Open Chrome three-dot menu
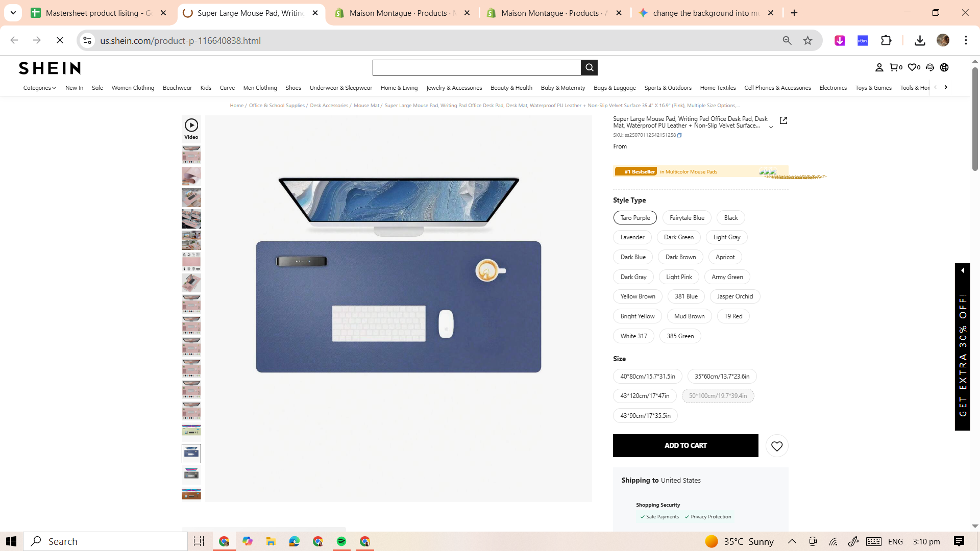Image resolution: width=980 pixels, height=551 pixels. (x=966, y=40)
